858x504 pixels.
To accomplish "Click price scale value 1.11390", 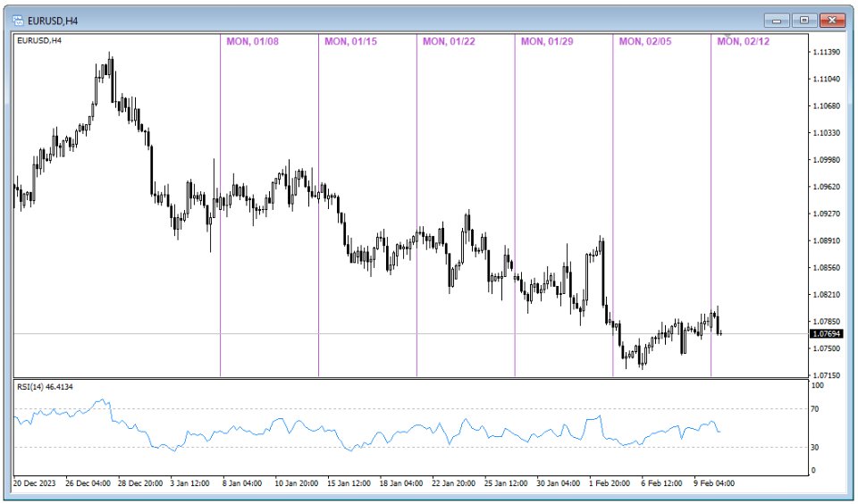I will click(826, 52).
